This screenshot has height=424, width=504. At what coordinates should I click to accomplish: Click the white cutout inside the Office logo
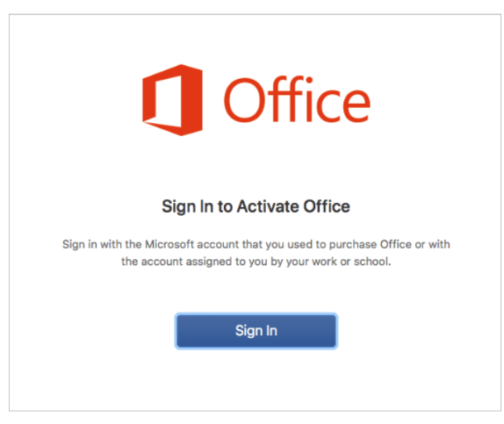click(168, 102)
